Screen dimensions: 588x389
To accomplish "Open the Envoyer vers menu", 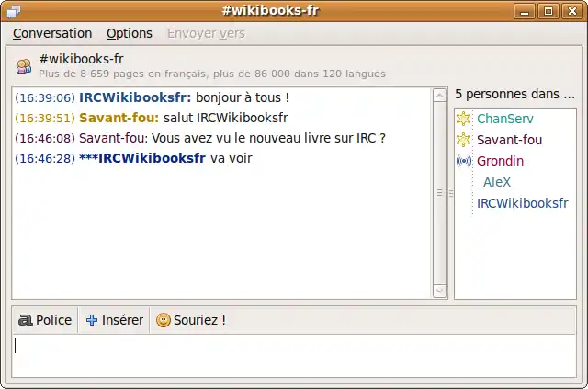I will pyautogui.click(x=206, y=33).
